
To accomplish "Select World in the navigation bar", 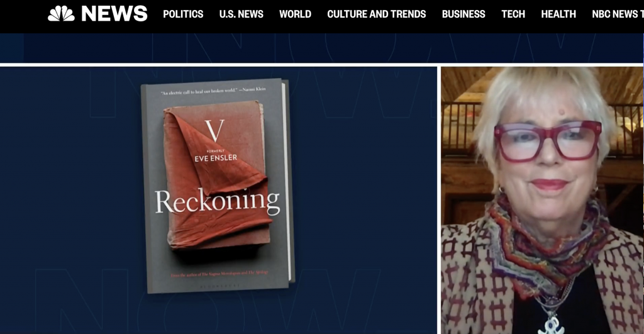I will click(x=296, y=14).
